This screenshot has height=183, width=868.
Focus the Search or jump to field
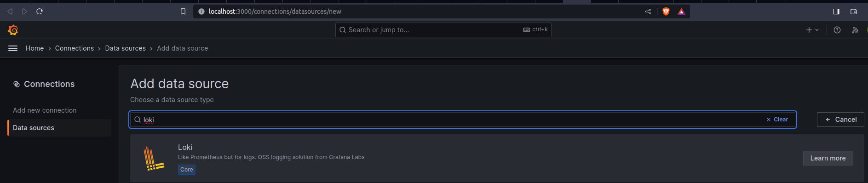click(443, 30)
